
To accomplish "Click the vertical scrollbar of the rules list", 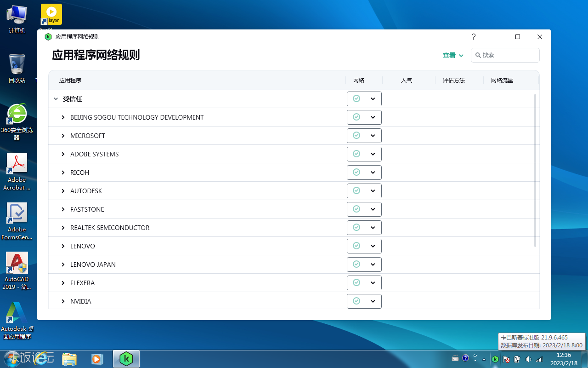I will (535, 170).
